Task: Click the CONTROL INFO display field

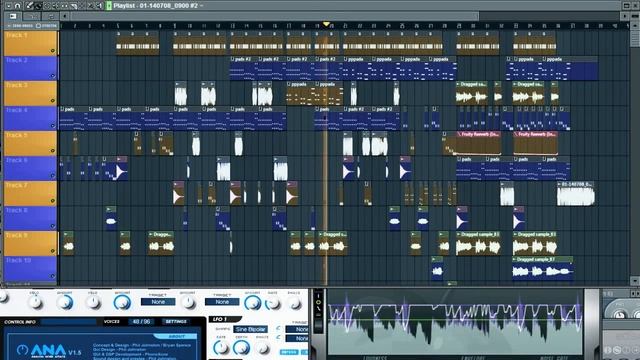Action: point(69,322)
